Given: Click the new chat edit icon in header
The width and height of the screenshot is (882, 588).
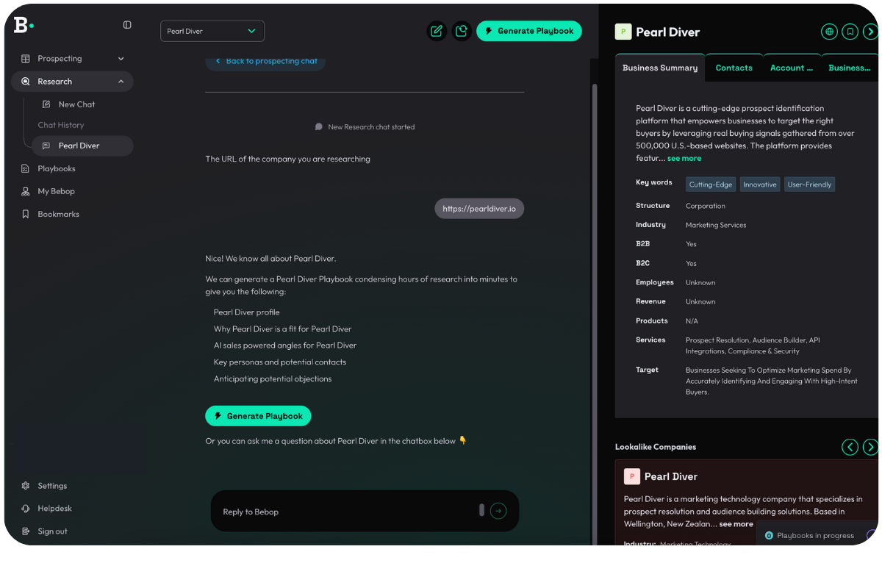Looking at the screenshot, I should pos(437,31).
